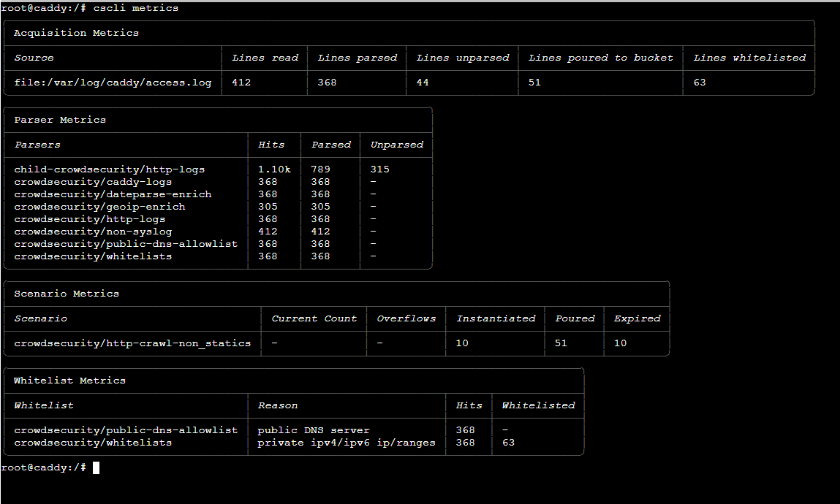Screen dimensions: 840x504
Task: Select the "Parsed" column header
Action: click(331, 145)
